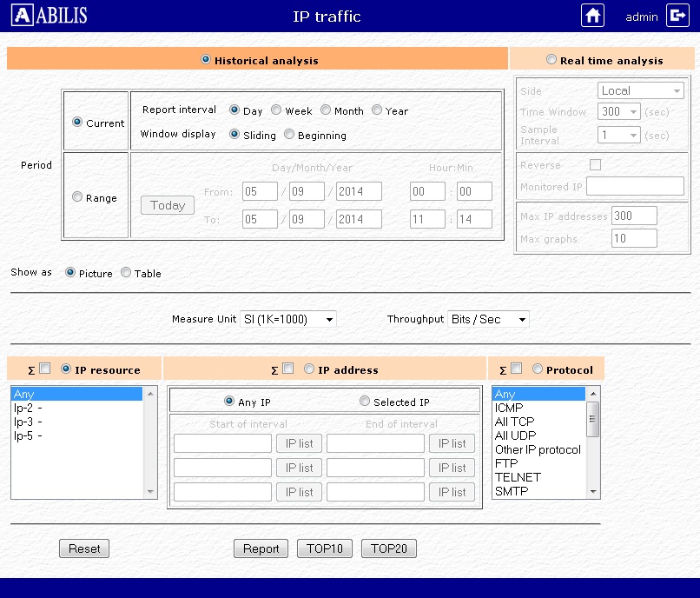This screenshot has height=598, width=700.
Task: Click the logout icon next to admin
Action: (x=677, y=16)
